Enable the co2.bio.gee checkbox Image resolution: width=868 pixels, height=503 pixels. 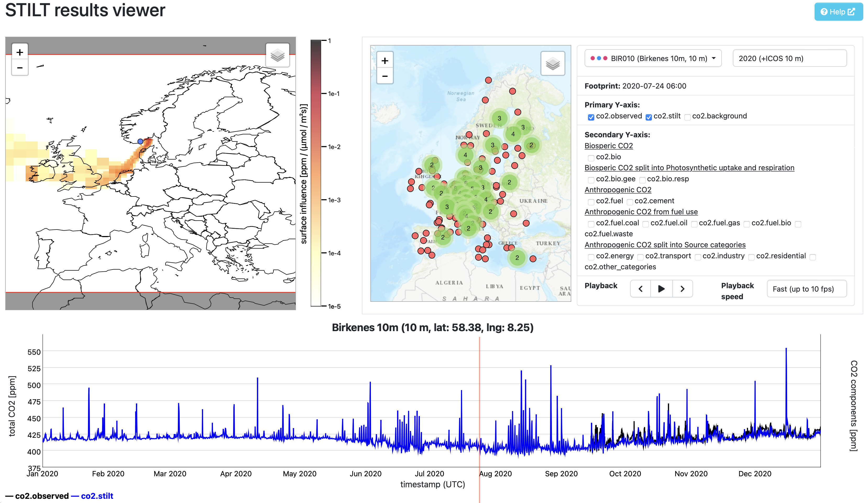(591, 180)
